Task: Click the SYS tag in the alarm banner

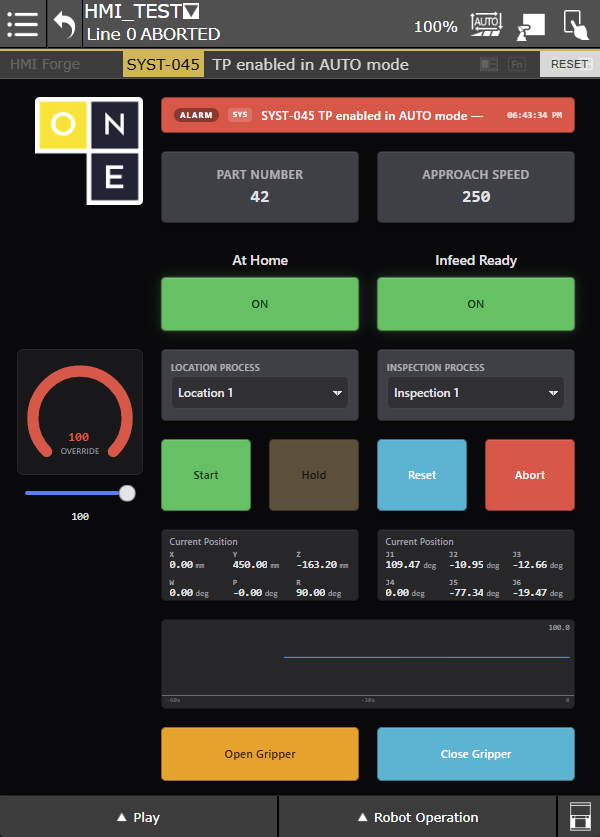Action: point(240,115)
